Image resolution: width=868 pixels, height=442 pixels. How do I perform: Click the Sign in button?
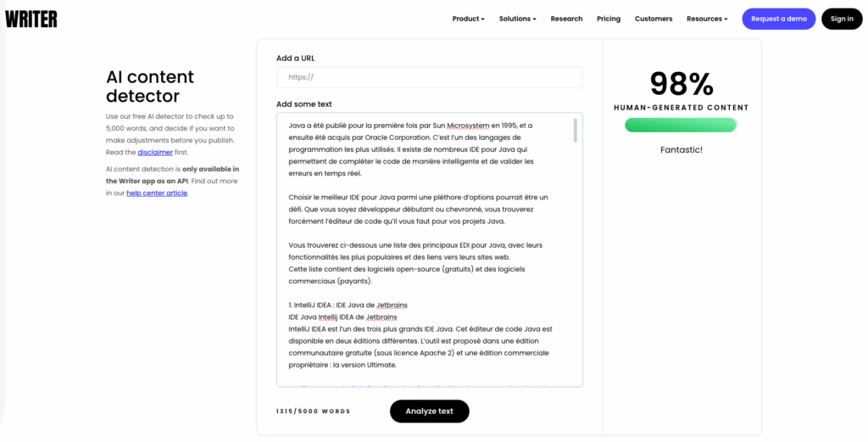(x=842, y=19)
